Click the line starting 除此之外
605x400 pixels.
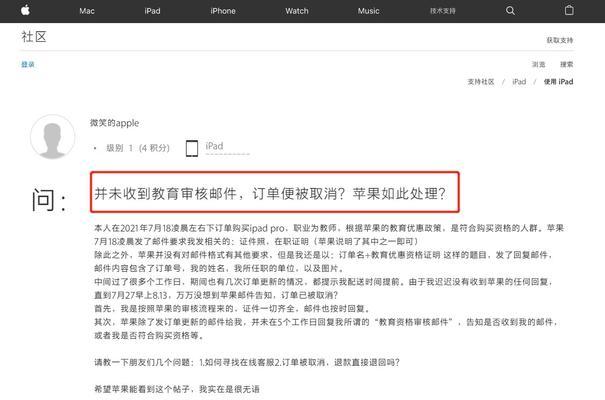point(323,255)
